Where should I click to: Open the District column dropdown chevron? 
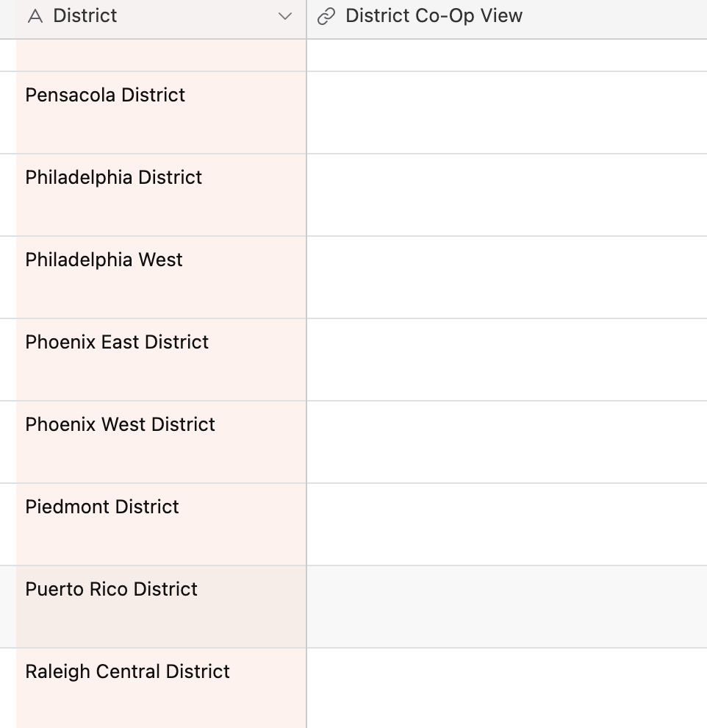[x=285, y=16]
